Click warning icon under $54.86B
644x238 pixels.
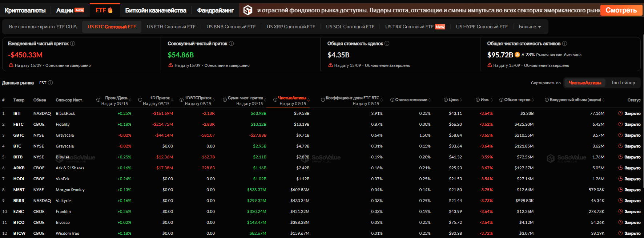point(171,65)
